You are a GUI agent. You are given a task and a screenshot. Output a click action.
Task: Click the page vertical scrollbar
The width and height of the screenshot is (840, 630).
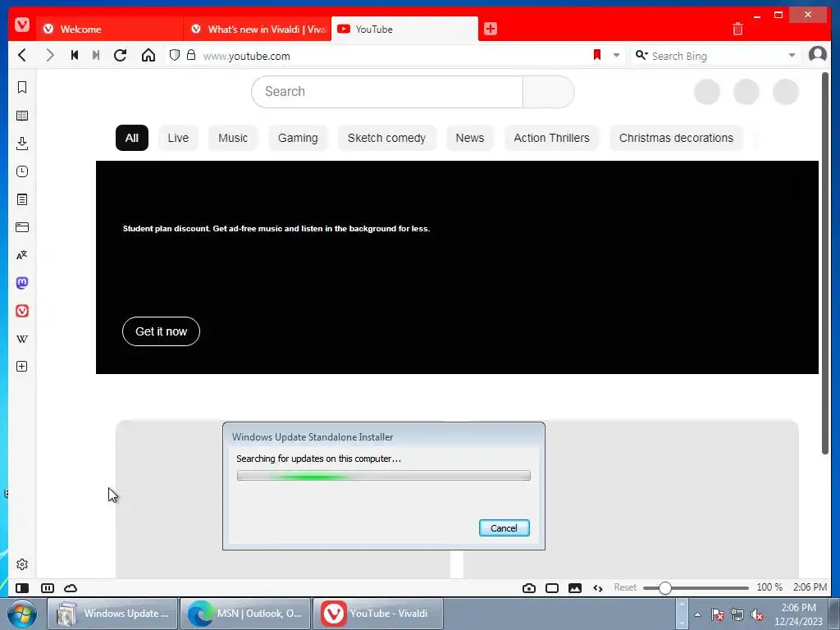[825, 262]
